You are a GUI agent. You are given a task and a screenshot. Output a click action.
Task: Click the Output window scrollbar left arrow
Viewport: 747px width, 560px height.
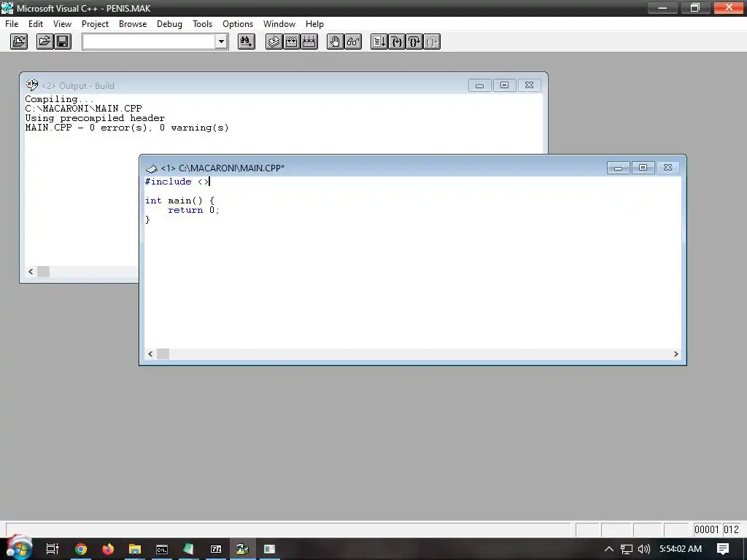coord(31,271)
